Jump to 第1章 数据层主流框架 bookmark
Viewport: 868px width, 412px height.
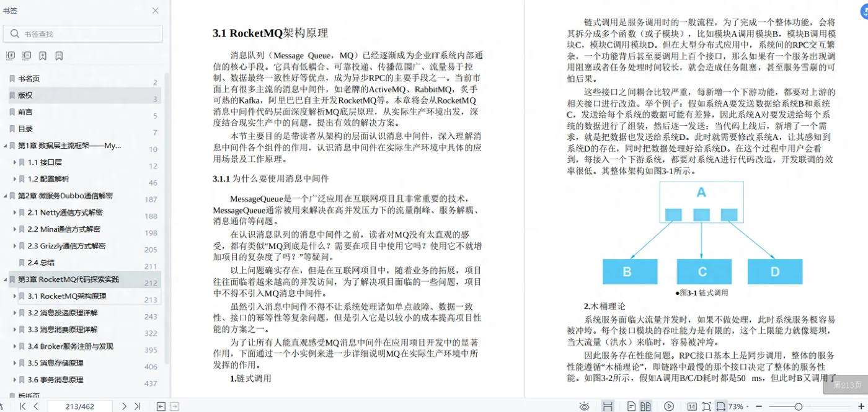point(69,146)
